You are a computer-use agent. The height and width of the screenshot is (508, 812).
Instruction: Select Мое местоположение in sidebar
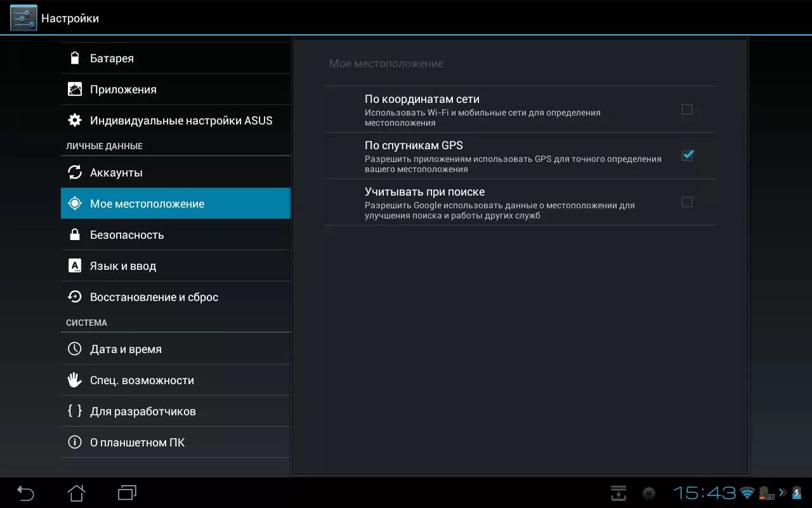tap(176, 204)
